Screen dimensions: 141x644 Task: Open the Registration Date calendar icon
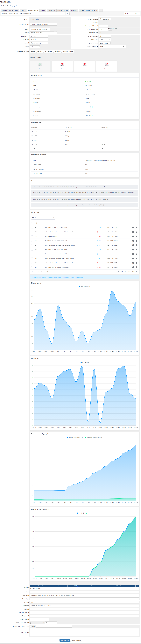coord(101,19)
